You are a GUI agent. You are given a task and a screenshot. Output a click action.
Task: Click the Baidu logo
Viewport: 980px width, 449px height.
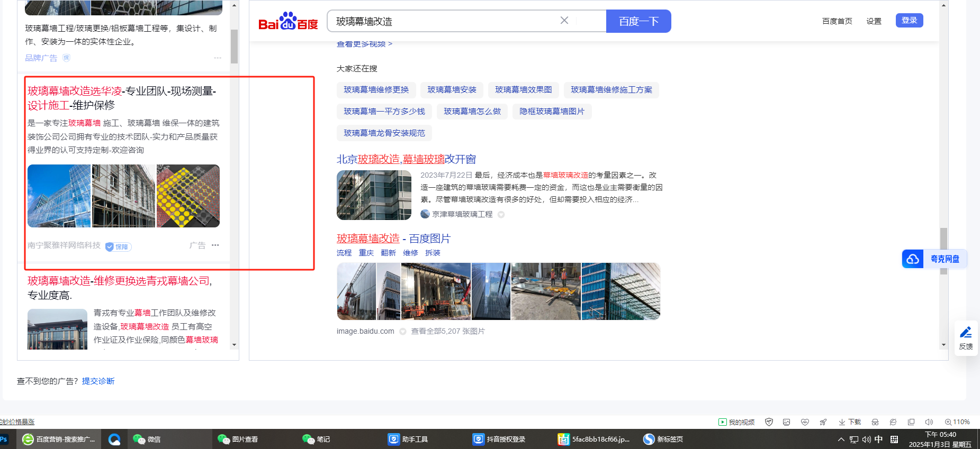[288, 21]
